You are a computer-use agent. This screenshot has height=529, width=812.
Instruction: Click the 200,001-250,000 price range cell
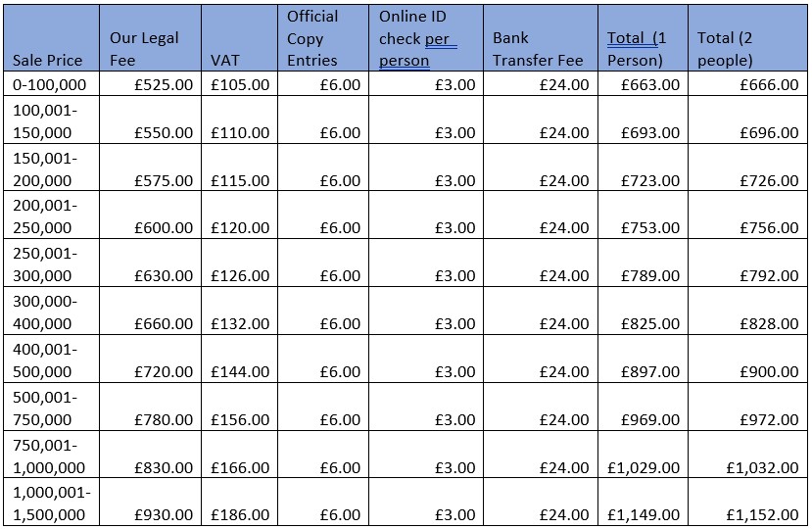point(51,215)
